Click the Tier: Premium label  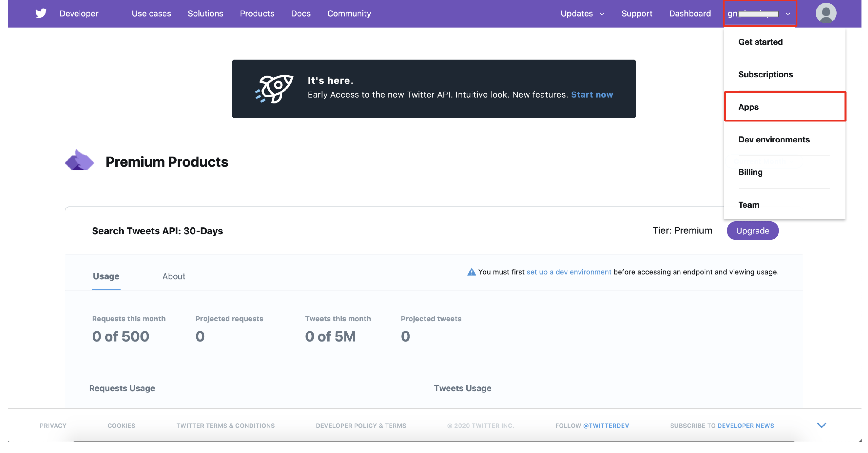tap(682, 230)
